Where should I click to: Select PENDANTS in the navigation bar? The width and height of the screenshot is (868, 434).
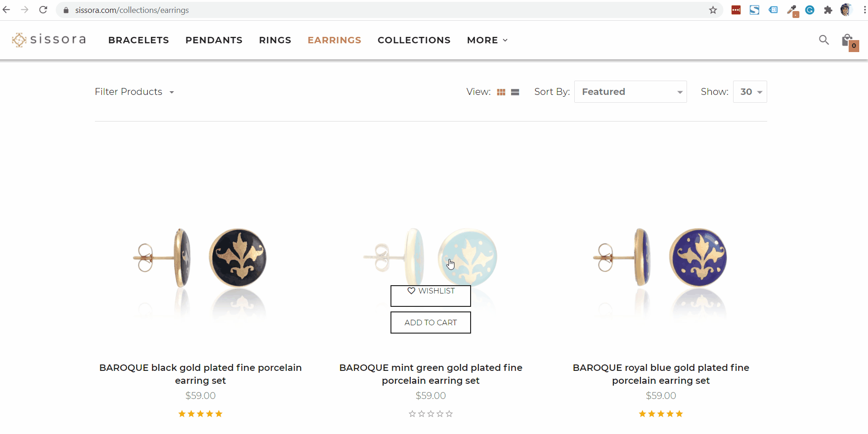point(214,40)
